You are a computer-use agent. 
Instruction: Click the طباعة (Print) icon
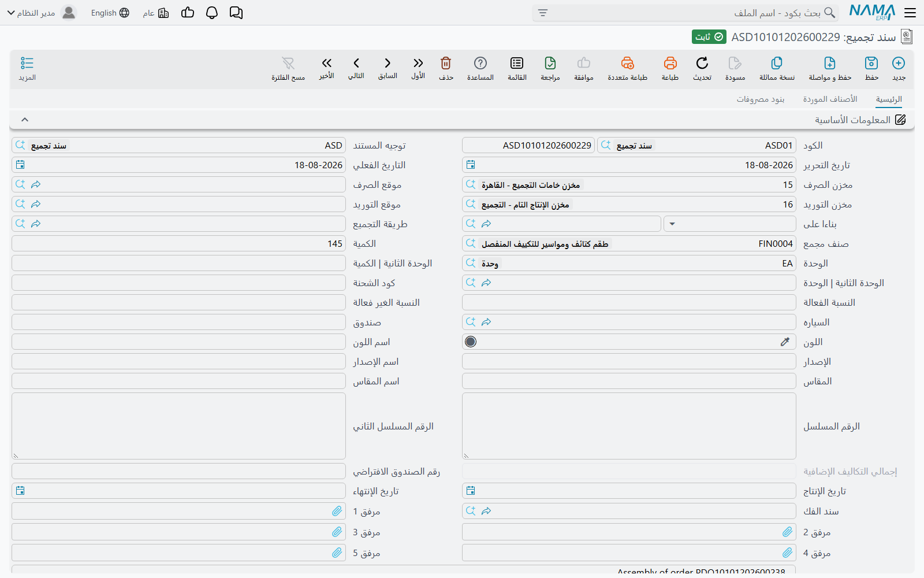coord(670,63)
